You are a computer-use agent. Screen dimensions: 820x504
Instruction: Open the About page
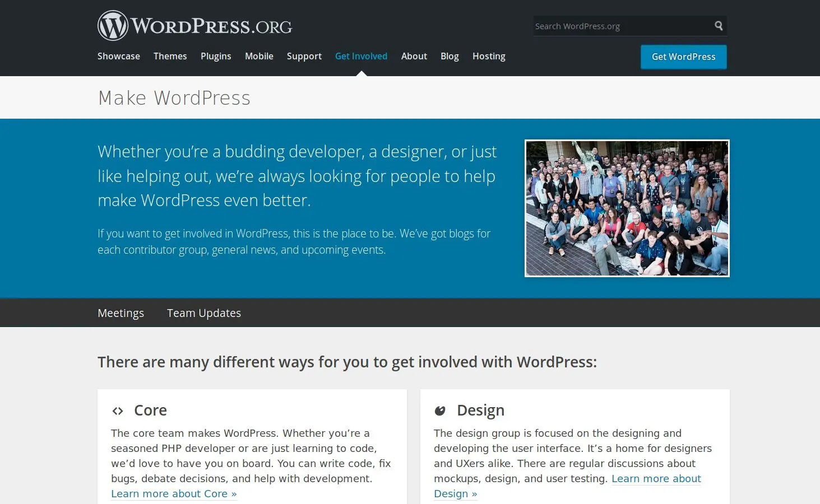click(x=414, y=56)
